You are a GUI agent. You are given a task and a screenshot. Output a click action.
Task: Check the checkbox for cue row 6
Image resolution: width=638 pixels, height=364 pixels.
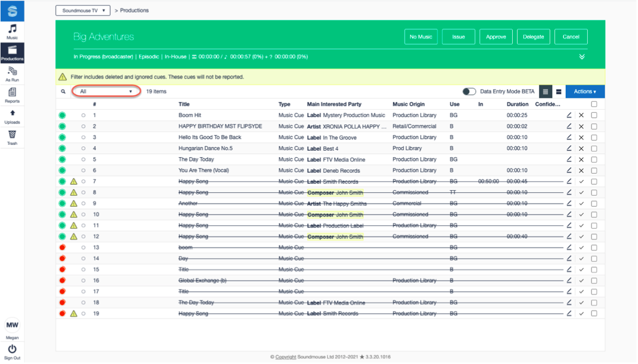pyautogui.click(x=594, y=171)
